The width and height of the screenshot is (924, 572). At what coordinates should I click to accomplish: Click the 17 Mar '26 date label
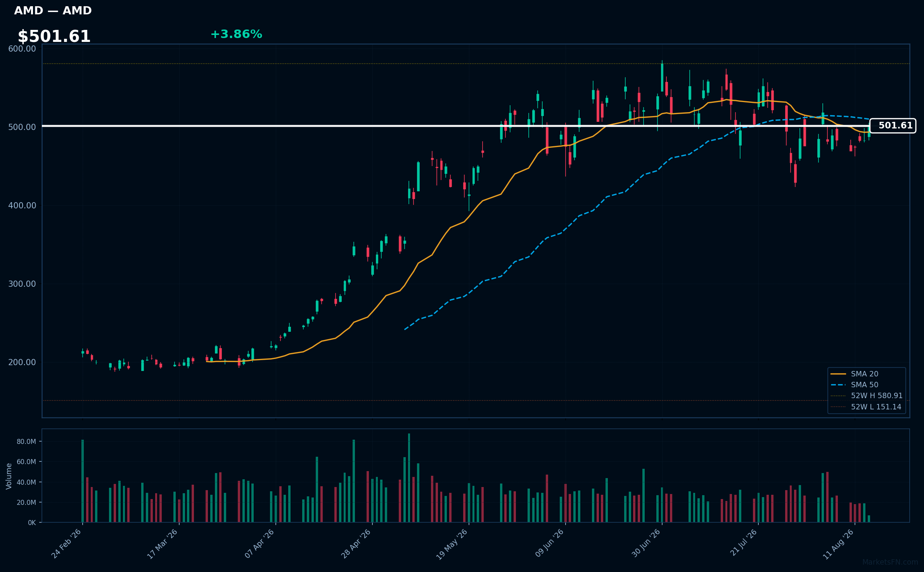[162, 544]
